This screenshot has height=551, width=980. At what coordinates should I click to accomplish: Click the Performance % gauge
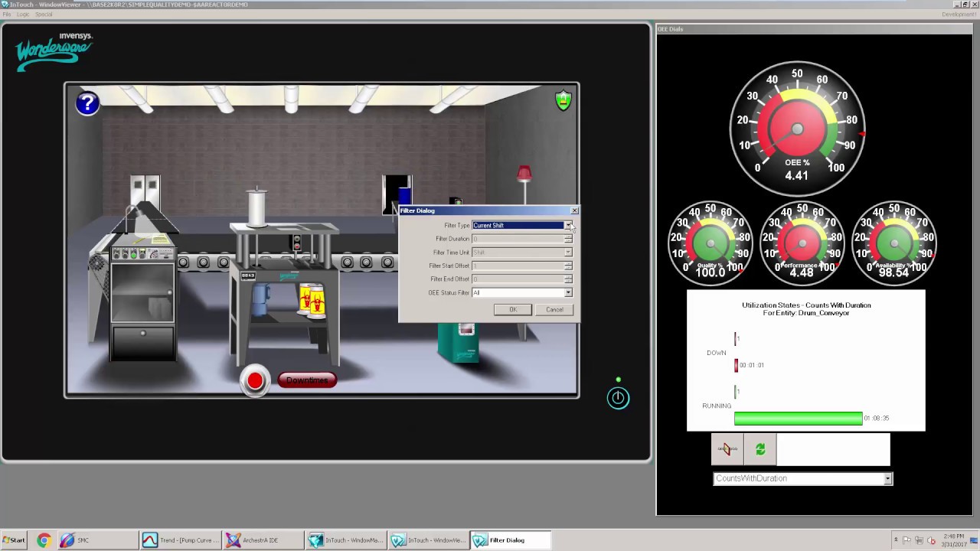(x=802, y=243)
